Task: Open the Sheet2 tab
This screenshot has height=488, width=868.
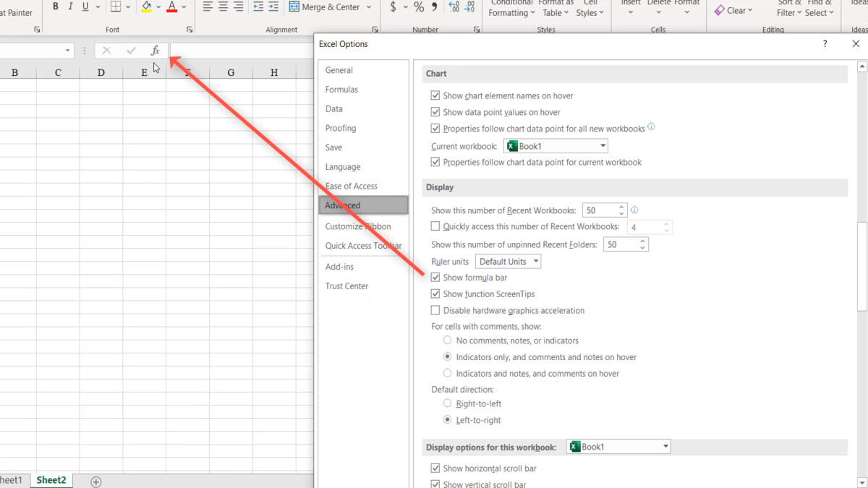Action: [51, 479]
